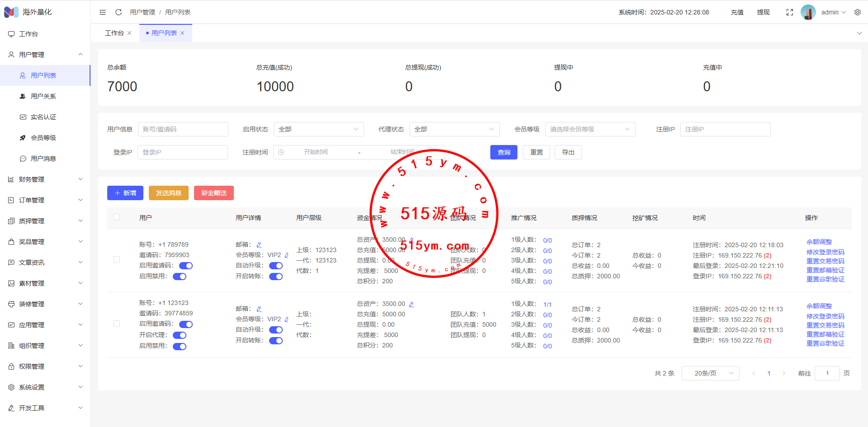The image size is (868, 427).
Task: Click the blue 查询 button
Action: tap(503, 152)
